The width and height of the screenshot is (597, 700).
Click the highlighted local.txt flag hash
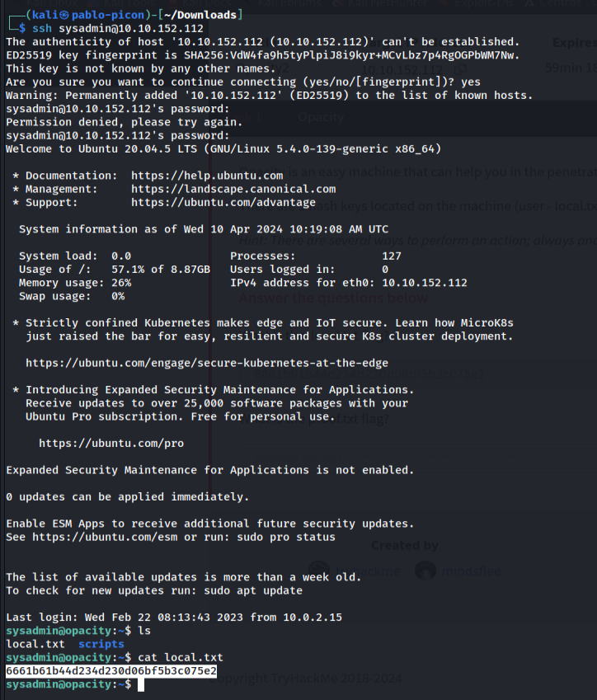tap(111, 671)
